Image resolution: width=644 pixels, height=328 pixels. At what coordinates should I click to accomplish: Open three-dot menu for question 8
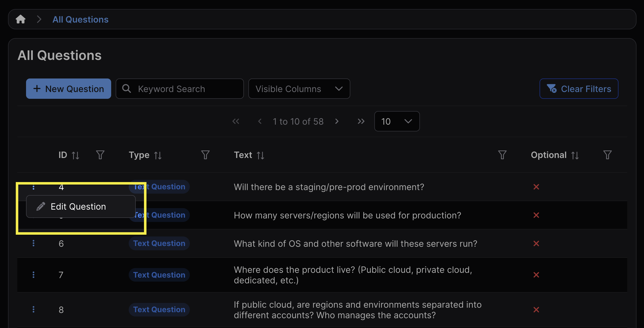click(34, 309)
